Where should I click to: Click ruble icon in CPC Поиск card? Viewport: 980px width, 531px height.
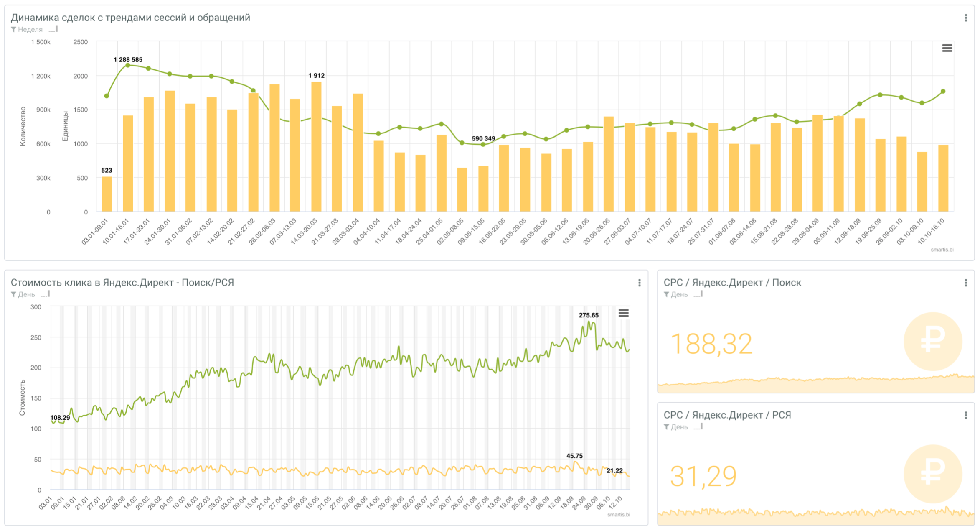pyautogui.click(x=932, y=341)
